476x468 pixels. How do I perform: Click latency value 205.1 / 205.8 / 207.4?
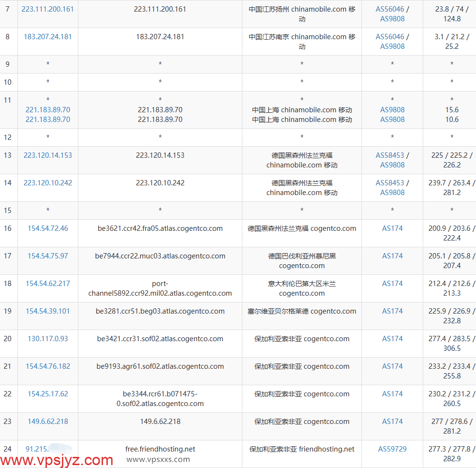(x=452, y=261)
